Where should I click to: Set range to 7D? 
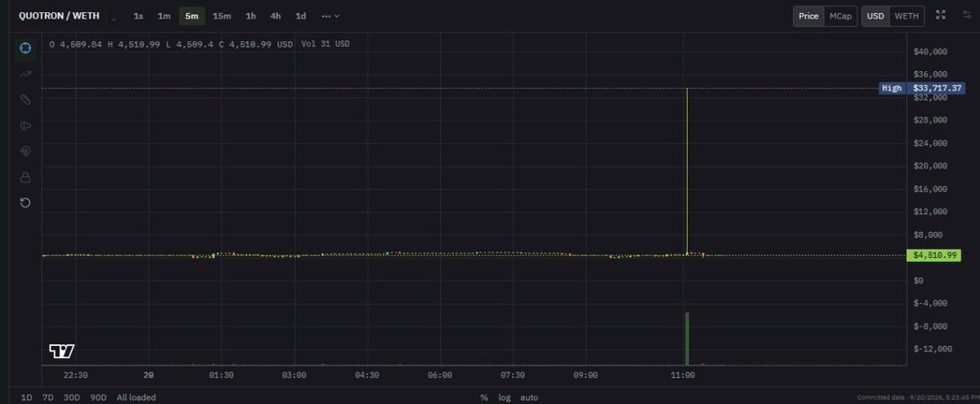click(x=48, y=397)
